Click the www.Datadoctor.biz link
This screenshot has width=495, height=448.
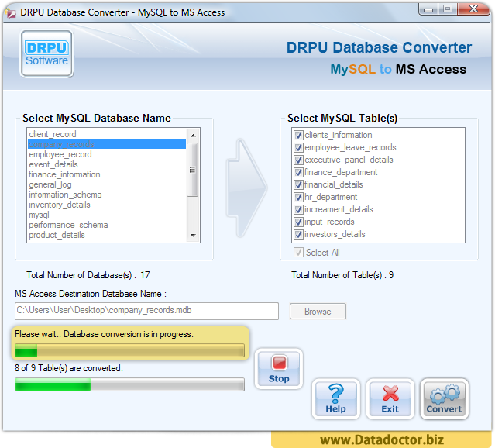pyautogui.click(x=382, y=439)
